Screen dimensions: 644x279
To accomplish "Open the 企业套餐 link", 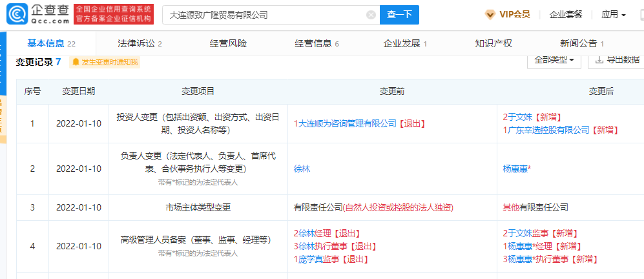I will (566, 15).
